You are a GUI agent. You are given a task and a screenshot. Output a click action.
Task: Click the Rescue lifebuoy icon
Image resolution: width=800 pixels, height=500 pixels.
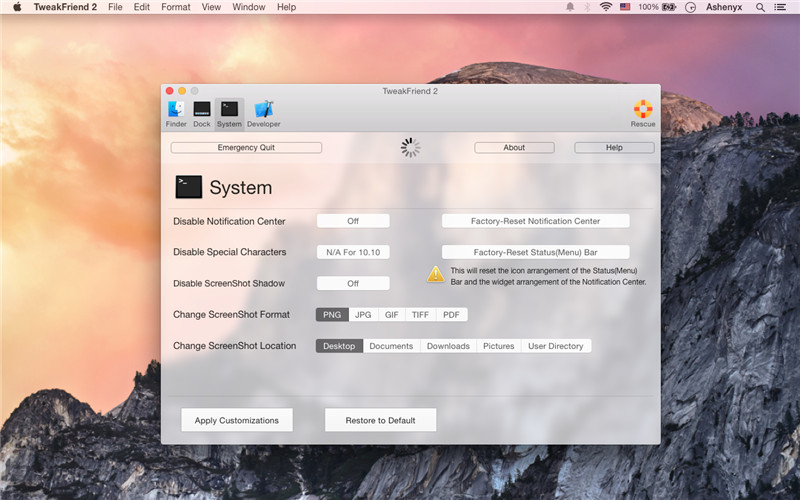point(643,113)
